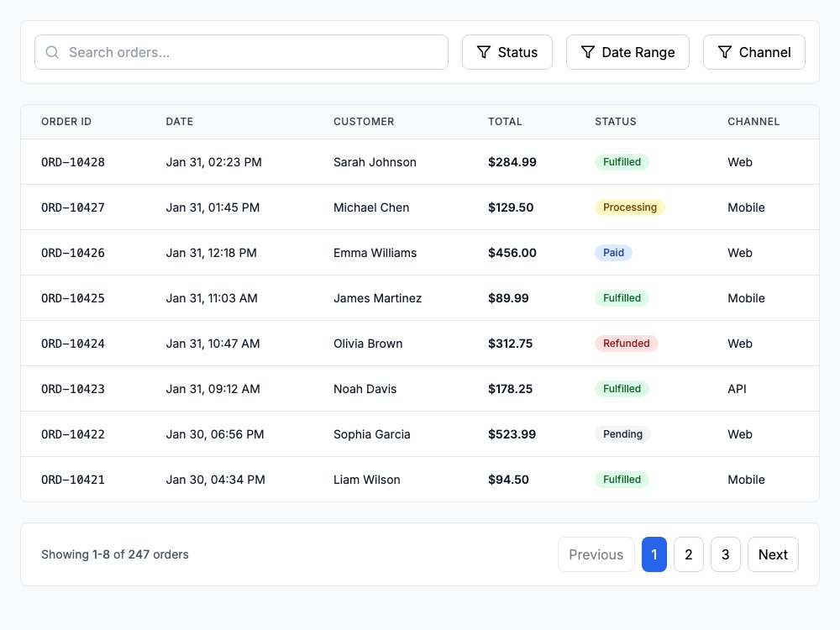Click the search magnifier icon
Screen dimensions: 840x630
[52, 52]
